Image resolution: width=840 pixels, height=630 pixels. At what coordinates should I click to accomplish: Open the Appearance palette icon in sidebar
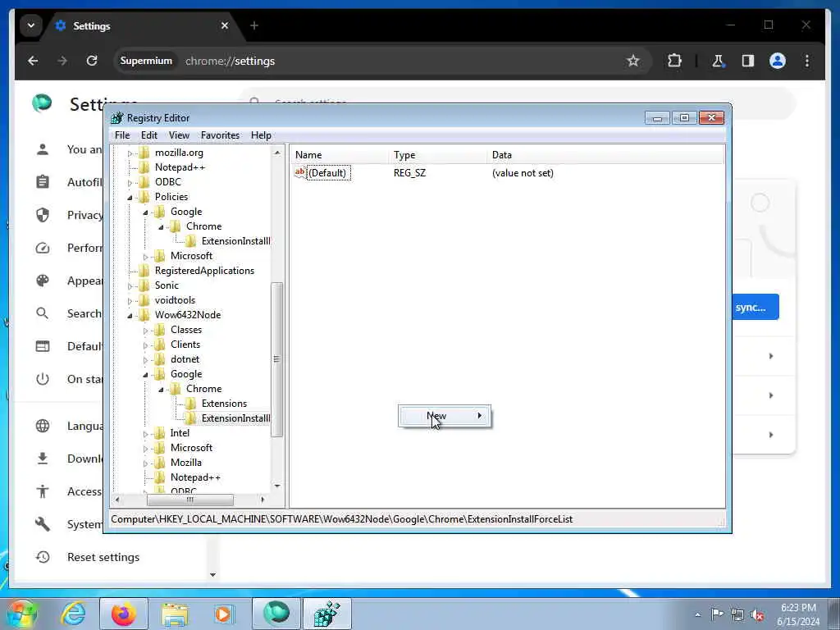point(43,281)
